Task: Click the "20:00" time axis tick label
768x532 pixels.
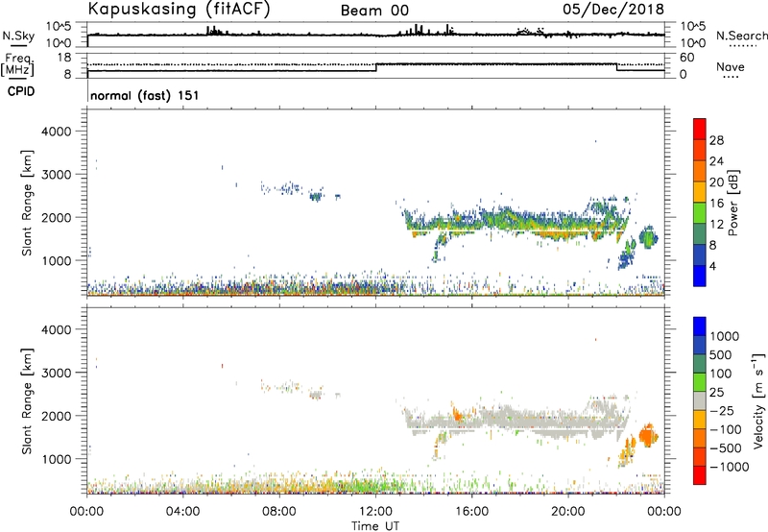Action: [568, 512]
